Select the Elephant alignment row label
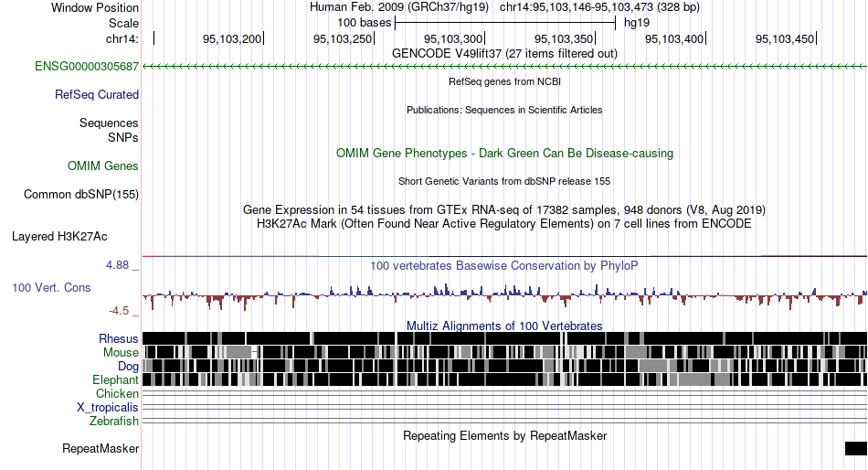Screen dimensions: 868x470 pyautogui.click(x=115, y=380)
